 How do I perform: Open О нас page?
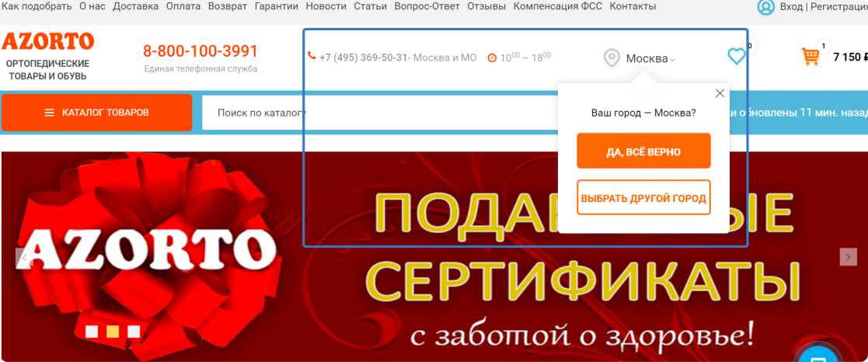(x=92, y=7)
